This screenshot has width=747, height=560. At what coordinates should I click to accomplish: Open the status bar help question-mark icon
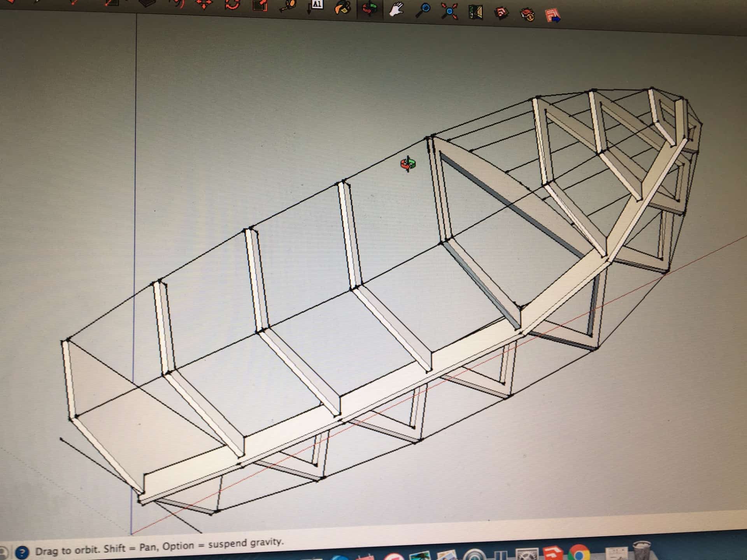click(x=22, y=552)
